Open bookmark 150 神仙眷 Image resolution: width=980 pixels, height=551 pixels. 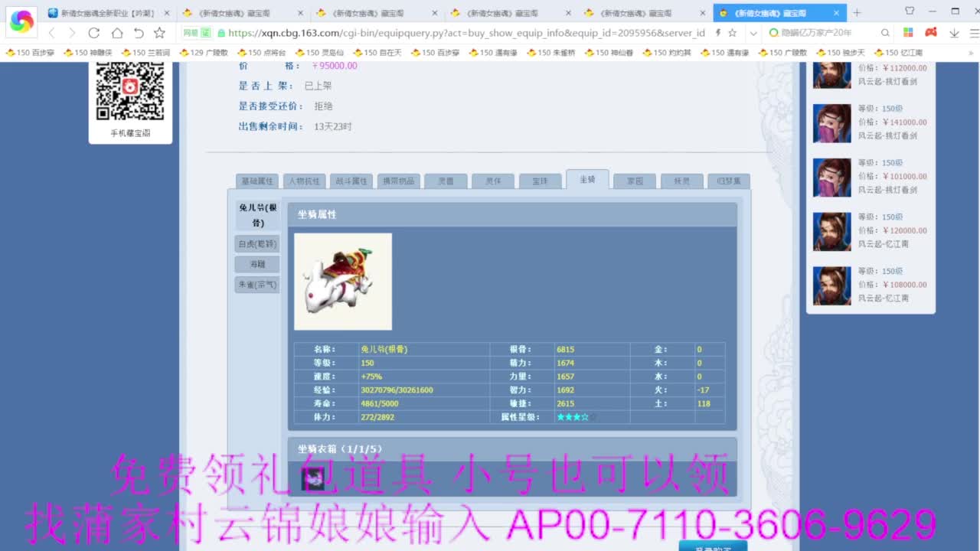(x=609, y=53)
